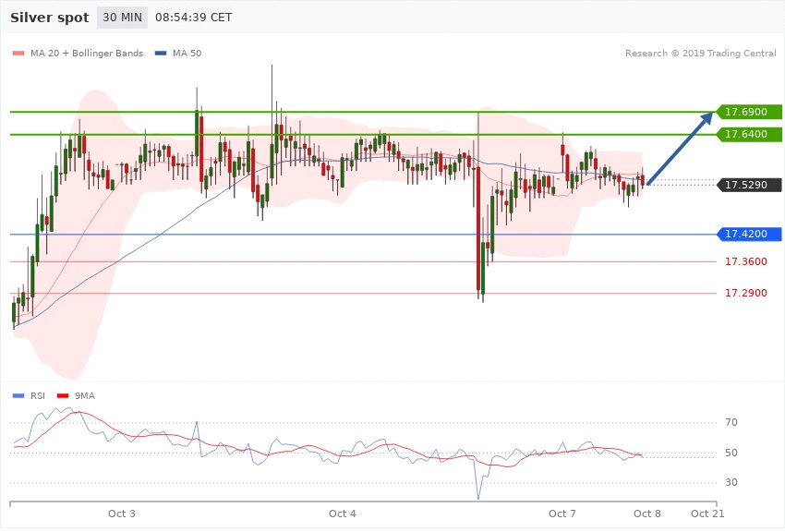785x532 pixels.
Task: Select the Oct 3 date label
Action: coord(122,513)
